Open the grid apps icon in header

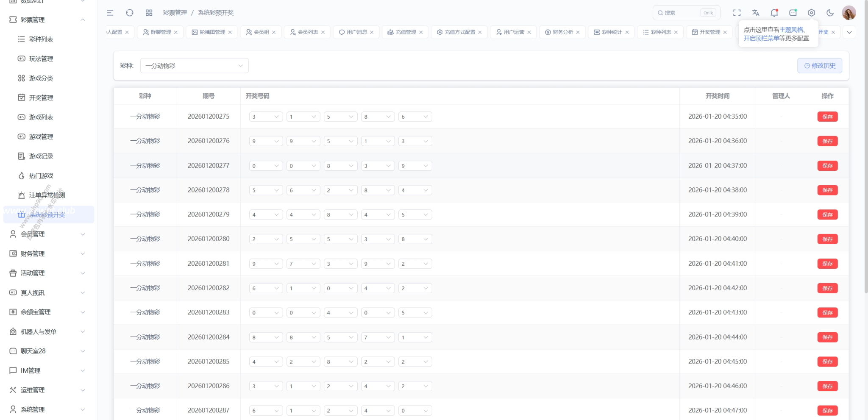(x=149, y=13)
